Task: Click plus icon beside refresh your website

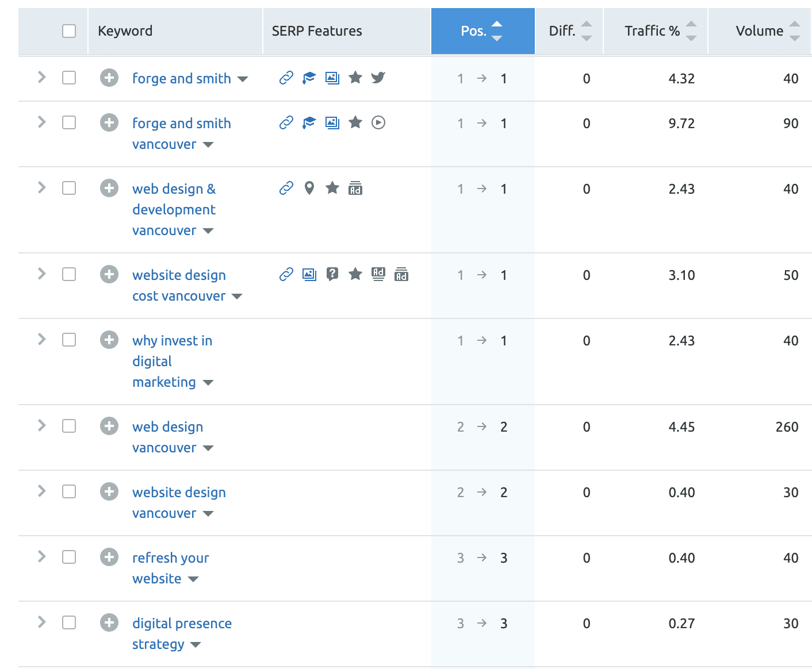Action: [x=109, y=557]
